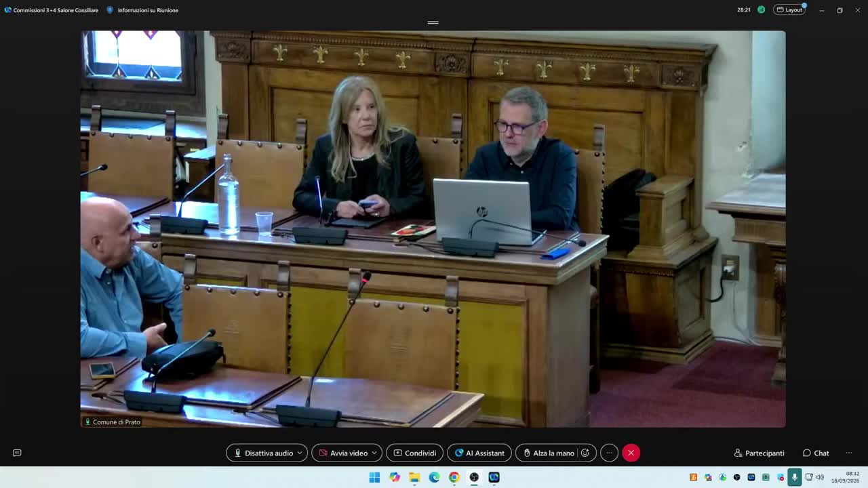The image size is (868, 488).
Task: Open the emoji reactions smiley
Action: click(585, 453)
